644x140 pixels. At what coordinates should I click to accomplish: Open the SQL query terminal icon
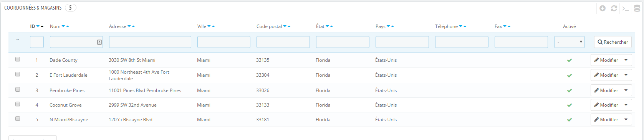coord(626,8)
